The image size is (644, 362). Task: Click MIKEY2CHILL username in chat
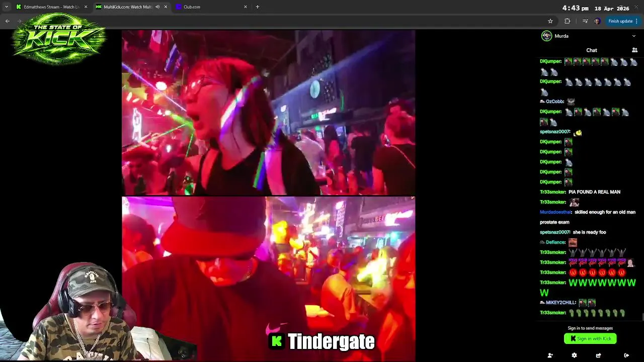(561, 303)
